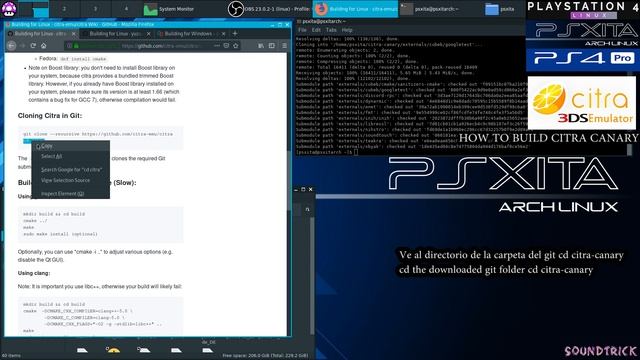Click the "git clone --recursive" code line

click(98, 134)
